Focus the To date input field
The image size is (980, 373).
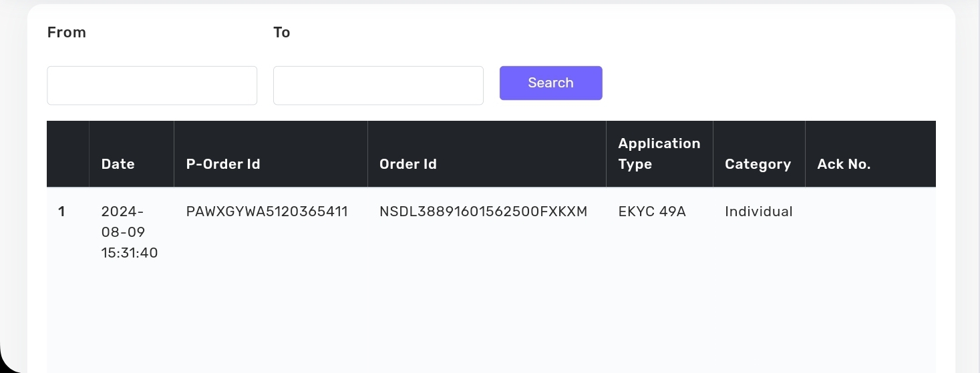coord(378,85)
